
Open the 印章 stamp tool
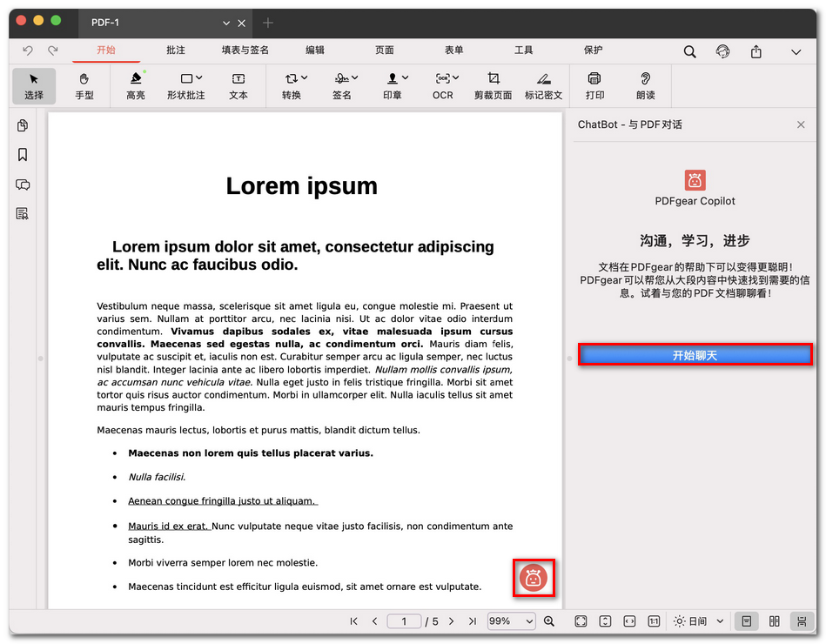click(x=393, y=85)
